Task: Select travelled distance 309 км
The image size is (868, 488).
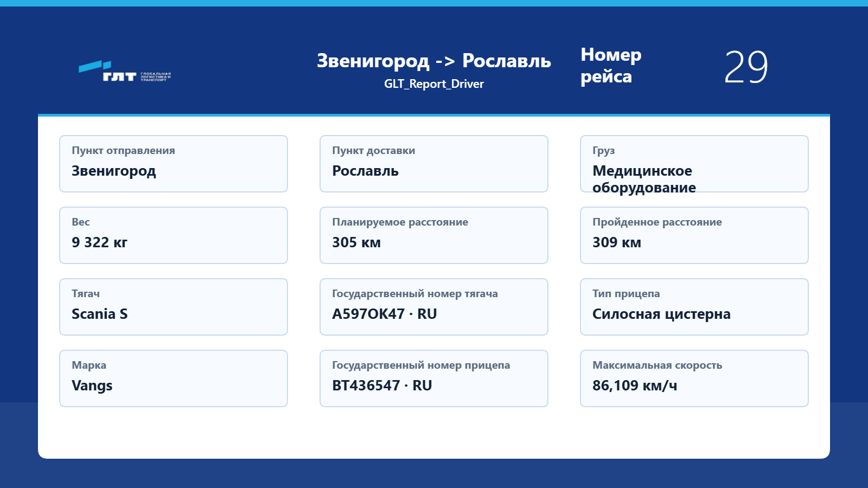Action: tap(617, 243)
